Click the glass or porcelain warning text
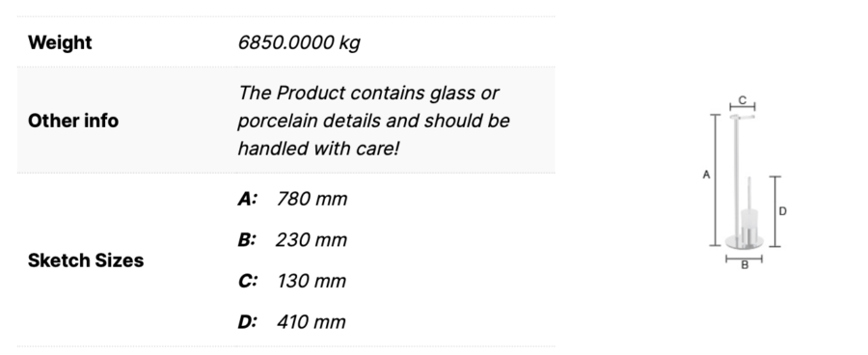The image size is (868, 355). click(x=373, y=121)
